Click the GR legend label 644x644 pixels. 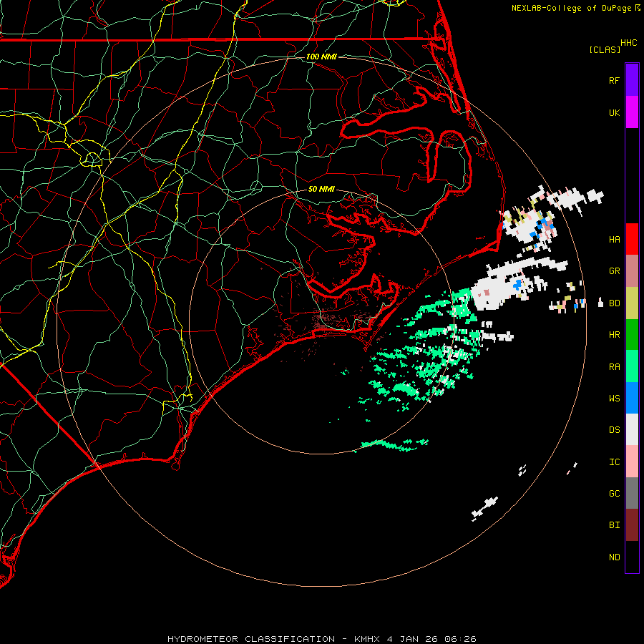(614, 271)
